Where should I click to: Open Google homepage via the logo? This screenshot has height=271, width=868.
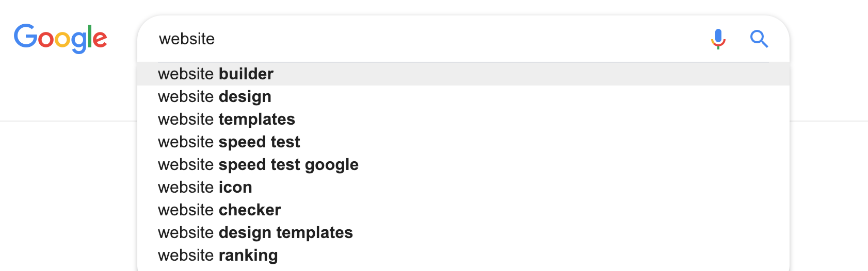coord(60,38)
